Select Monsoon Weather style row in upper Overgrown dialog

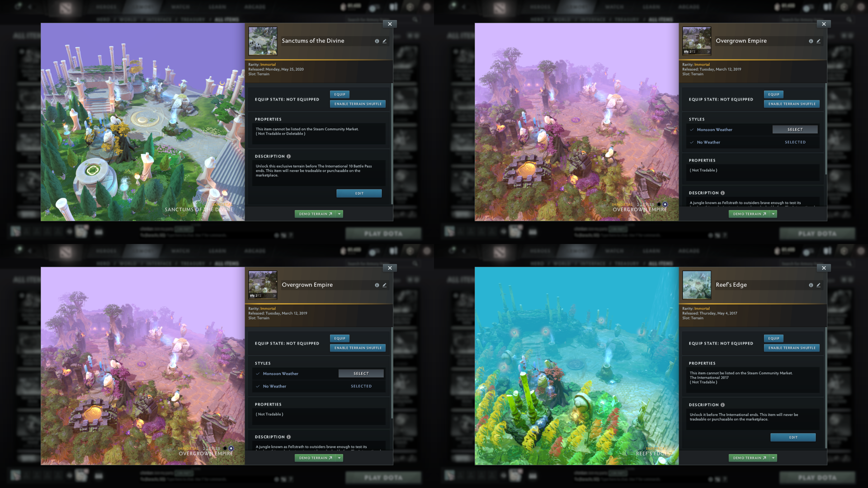point(754,130)
